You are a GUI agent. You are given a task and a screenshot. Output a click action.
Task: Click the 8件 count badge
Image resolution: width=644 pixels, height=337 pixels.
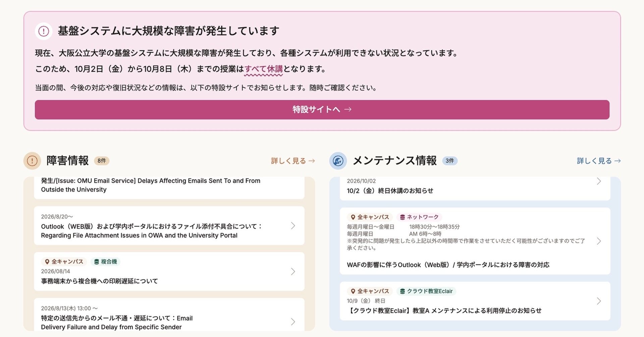point(102,161)
